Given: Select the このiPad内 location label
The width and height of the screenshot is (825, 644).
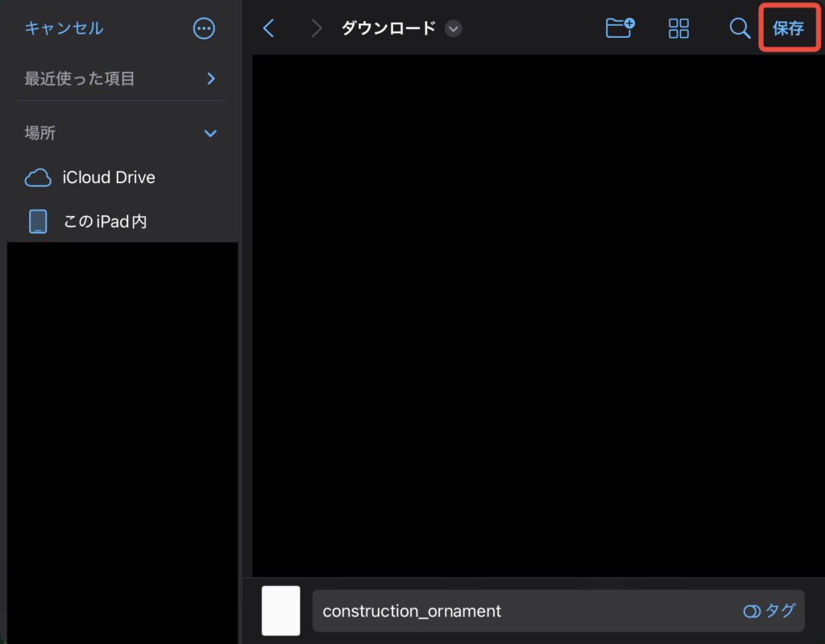Looking at the screenshot, I should tap(105, 221).
